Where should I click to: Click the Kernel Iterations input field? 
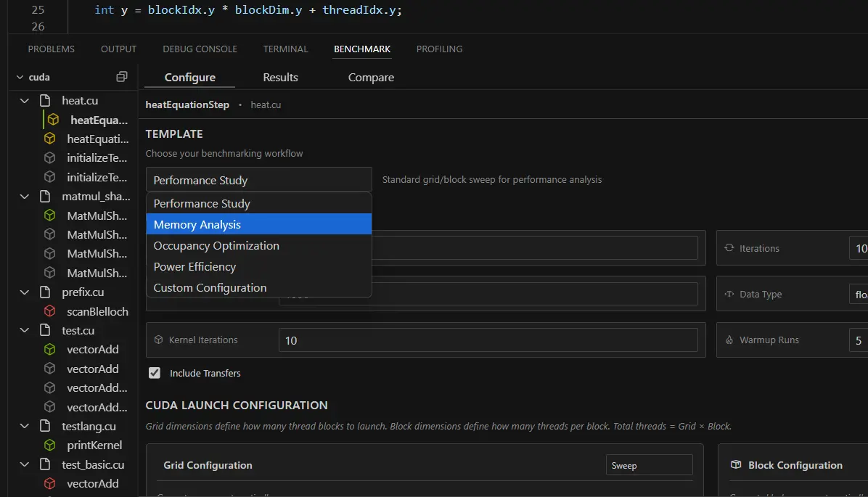coord(488,340)
